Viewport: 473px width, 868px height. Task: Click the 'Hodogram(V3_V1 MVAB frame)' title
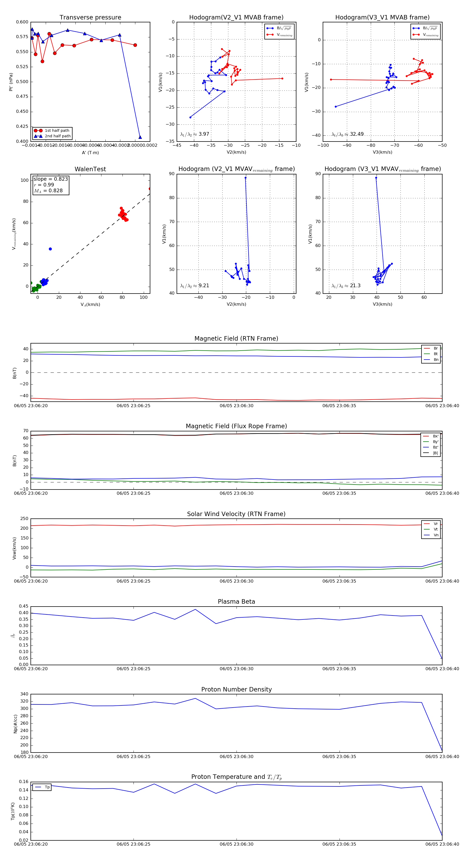(x=382, y=18)
